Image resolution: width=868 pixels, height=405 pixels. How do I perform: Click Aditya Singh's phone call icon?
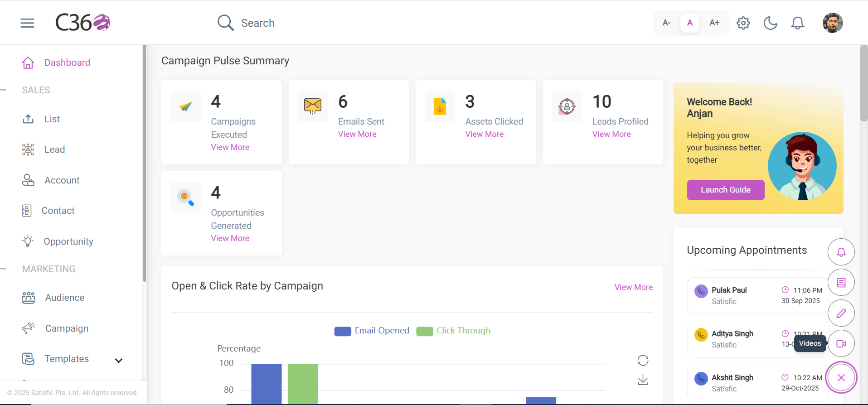(x=701, y=335)
